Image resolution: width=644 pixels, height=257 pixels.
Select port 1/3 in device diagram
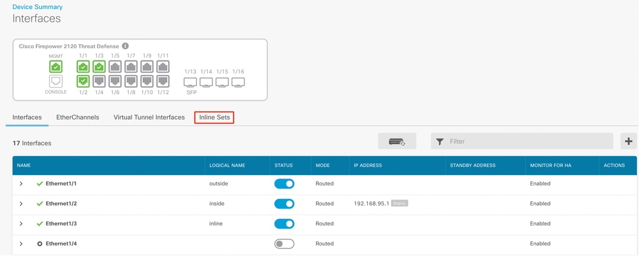[99, 66]
